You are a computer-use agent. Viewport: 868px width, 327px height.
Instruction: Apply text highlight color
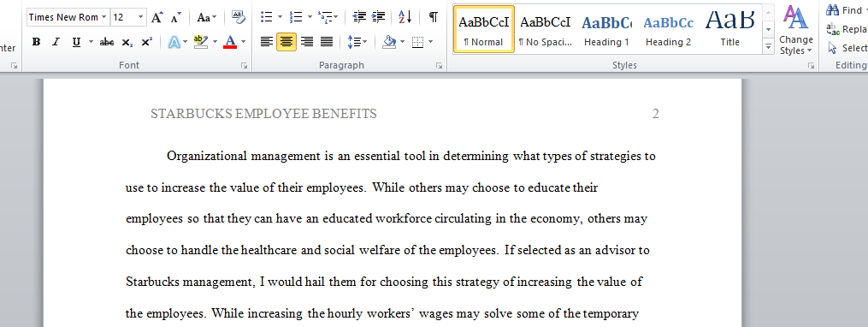coord(200,42)
